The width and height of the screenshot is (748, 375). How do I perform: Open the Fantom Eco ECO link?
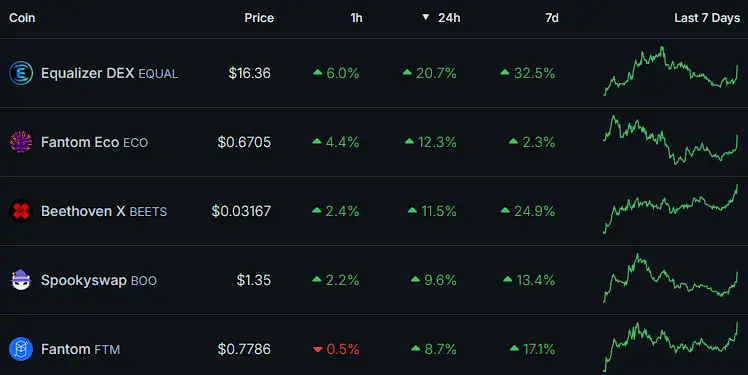tap(94, 142)
